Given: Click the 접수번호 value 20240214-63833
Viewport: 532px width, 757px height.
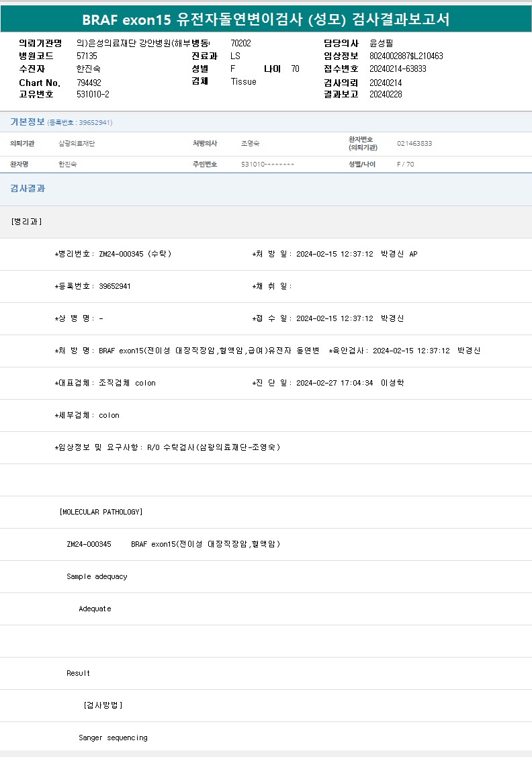Looking at the screenshot, I should point(398,69).
